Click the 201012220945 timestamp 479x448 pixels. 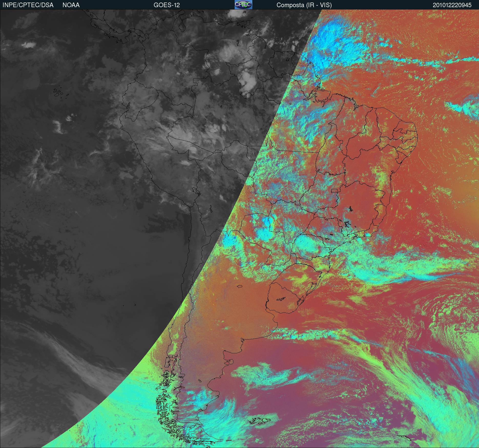pos(452,5)
